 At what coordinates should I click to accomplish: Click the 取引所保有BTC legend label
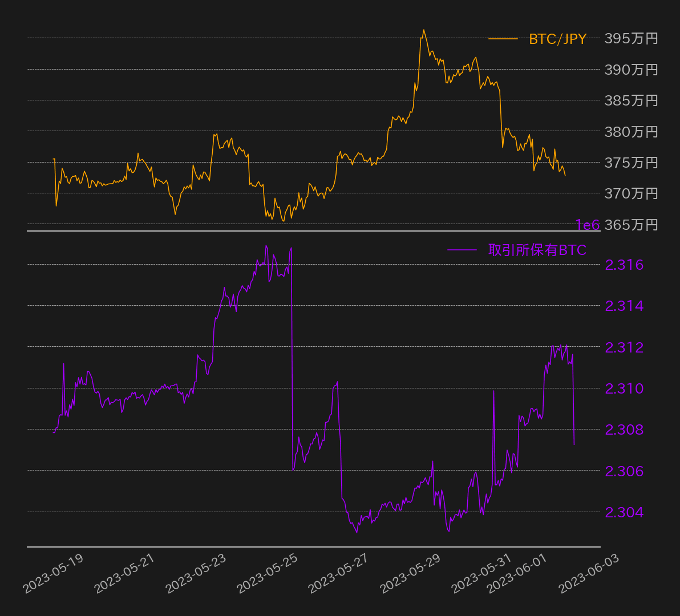[x=537, y=250]
